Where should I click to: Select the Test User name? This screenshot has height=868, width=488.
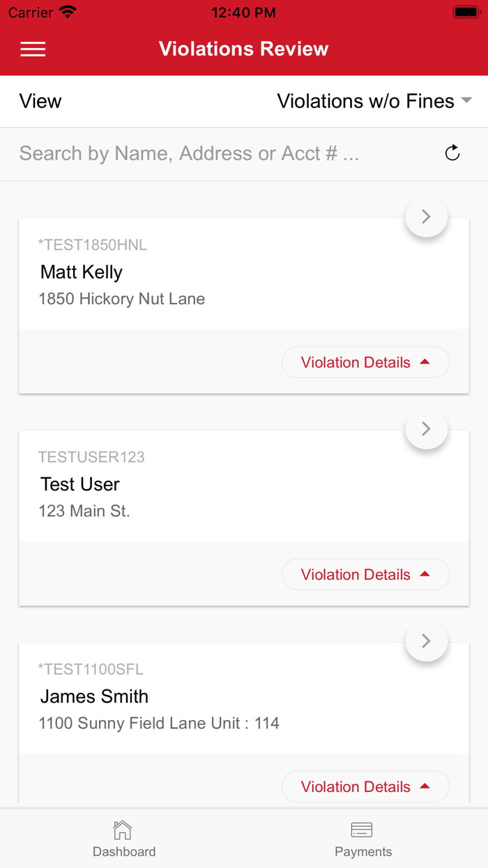[x=80, y=484]
